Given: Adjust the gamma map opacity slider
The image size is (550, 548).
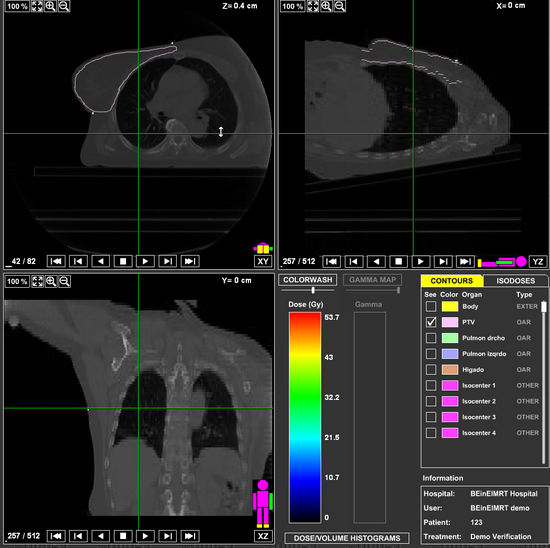Looking at the screenshot, I should pos(398,290).
